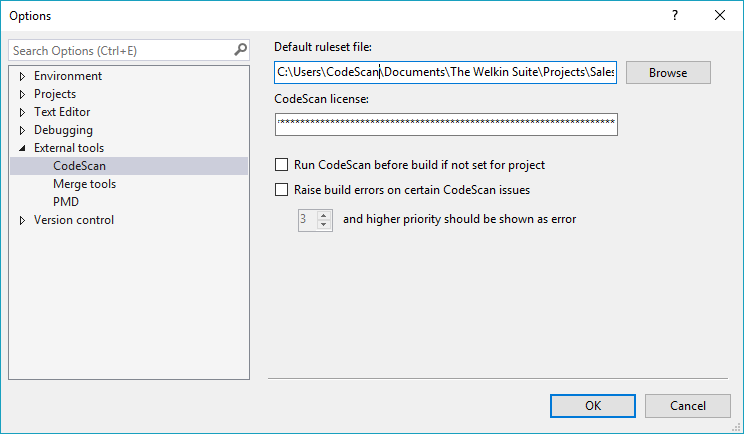
Task: Increase the priority spinner value
Action: click(324, 215)
